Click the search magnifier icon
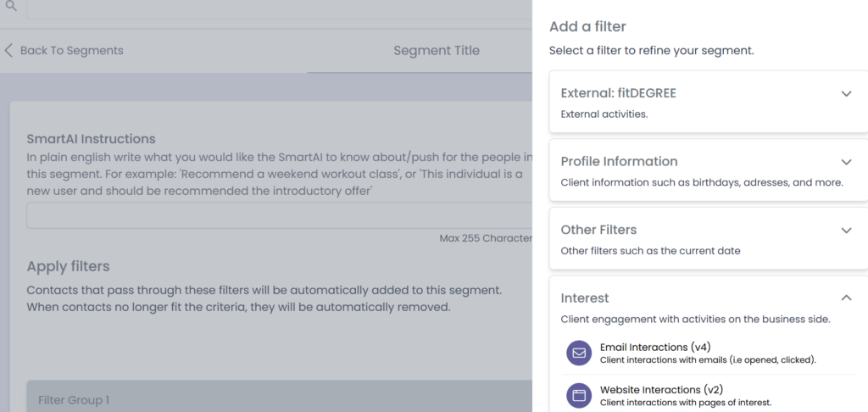868x412 pixels. pos(10,6)
